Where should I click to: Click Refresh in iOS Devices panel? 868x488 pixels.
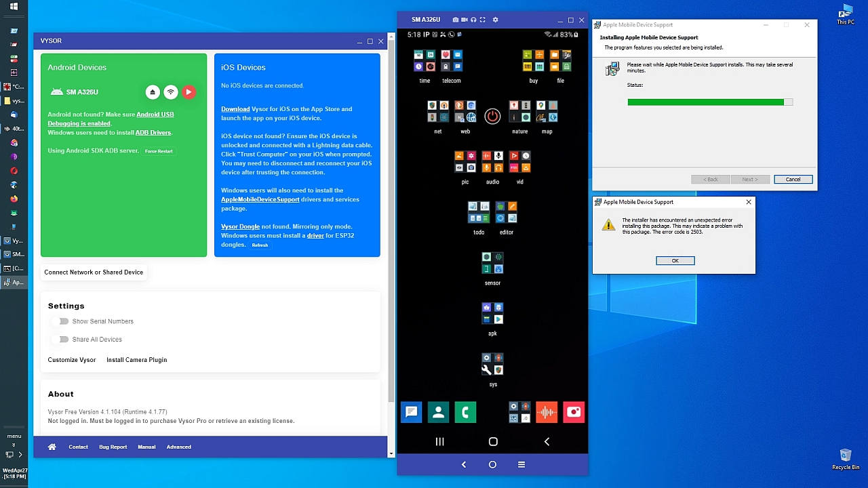click(x=260, y=245)
